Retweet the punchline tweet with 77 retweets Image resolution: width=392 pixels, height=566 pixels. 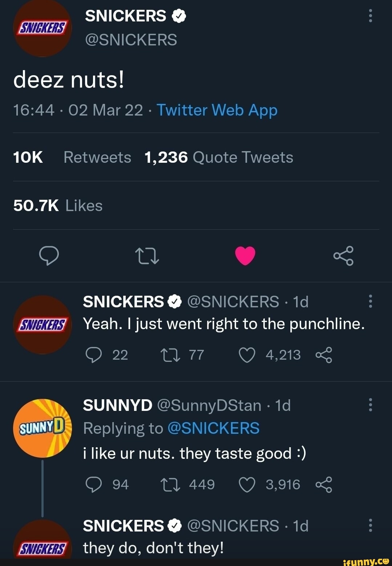pyautogui.click(x=170, y=355)
